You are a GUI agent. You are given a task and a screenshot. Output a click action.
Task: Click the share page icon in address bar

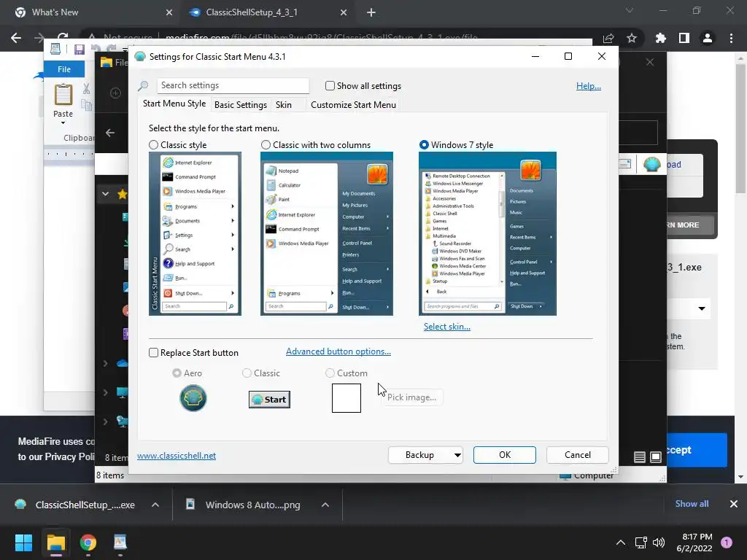[x=608, y=38]
